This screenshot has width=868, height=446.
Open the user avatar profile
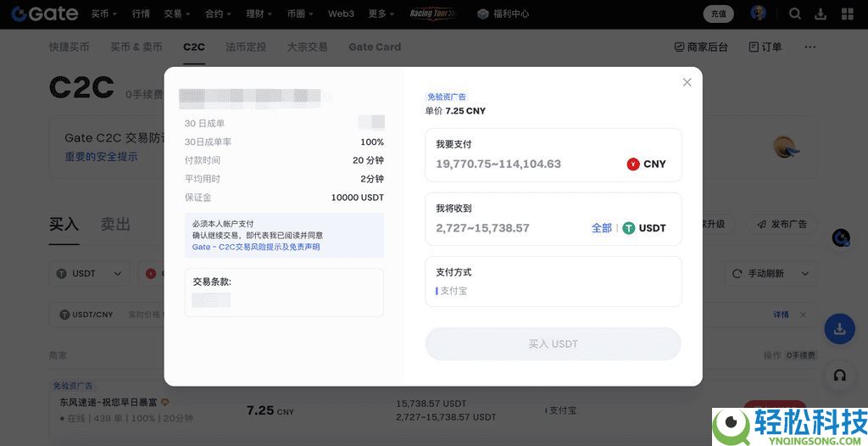758,14
